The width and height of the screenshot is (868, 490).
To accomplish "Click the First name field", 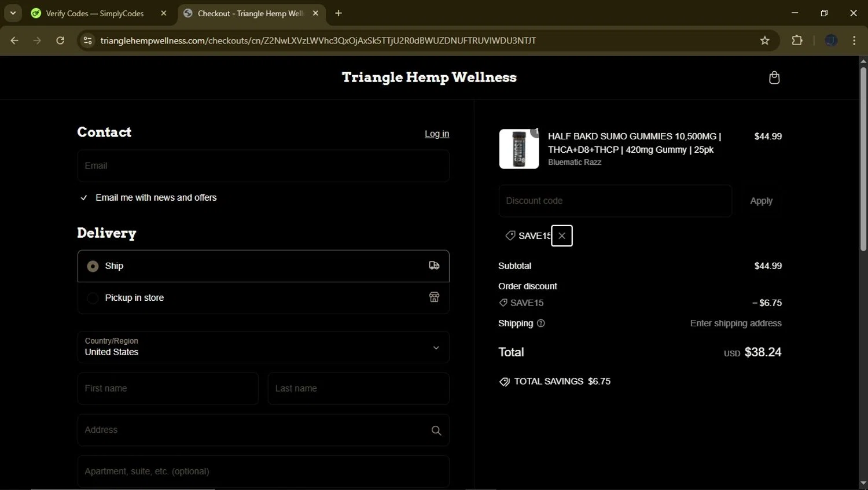I will [x=168, y=388].
